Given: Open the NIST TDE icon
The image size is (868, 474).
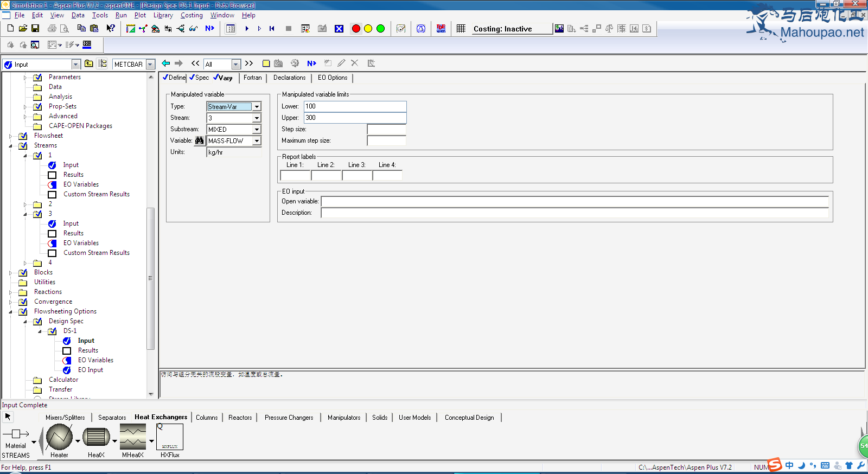Looking at the screenshot, I should tap(441, 28).
